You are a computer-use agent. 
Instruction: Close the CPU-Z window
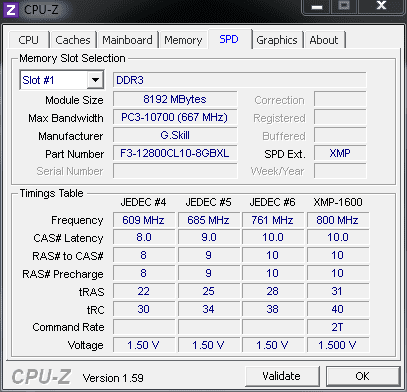point(381,6)
